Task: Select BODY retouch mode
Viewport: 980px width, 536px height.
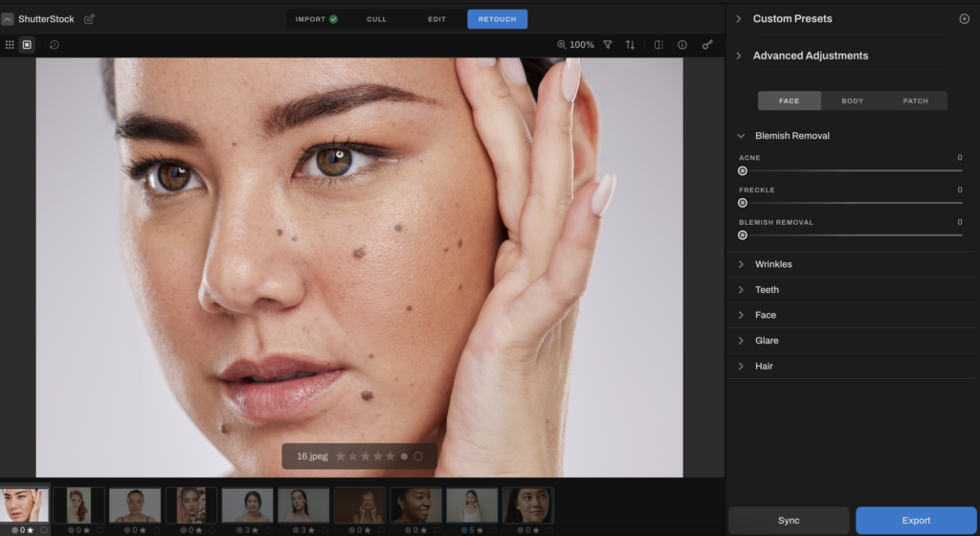Action: click(852, 100)
